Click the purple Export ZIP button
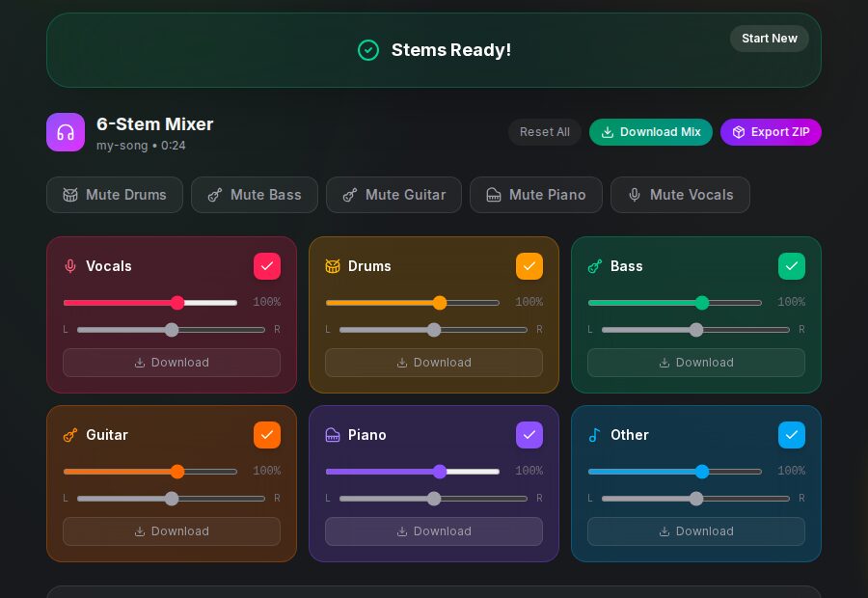This screenshot has height=598, width=868. pos(771,132)
